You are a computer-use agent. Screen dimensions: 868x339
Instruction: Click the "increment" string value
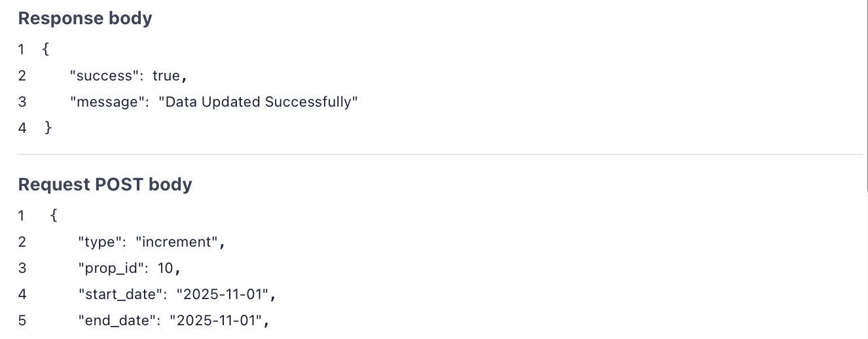coord(177,242)
